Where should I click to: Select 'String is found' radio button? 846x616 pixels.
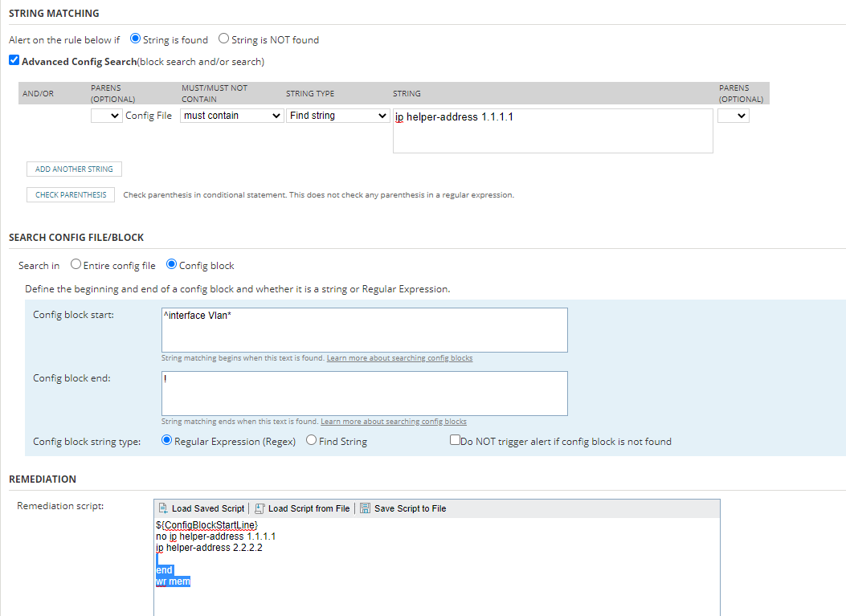click(136, 39)
